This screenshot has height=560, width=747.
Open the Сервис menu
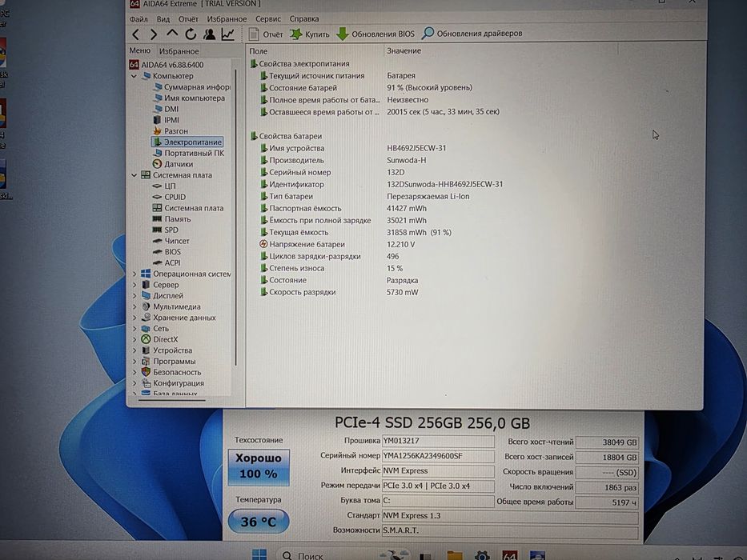(x=268, y=19)
